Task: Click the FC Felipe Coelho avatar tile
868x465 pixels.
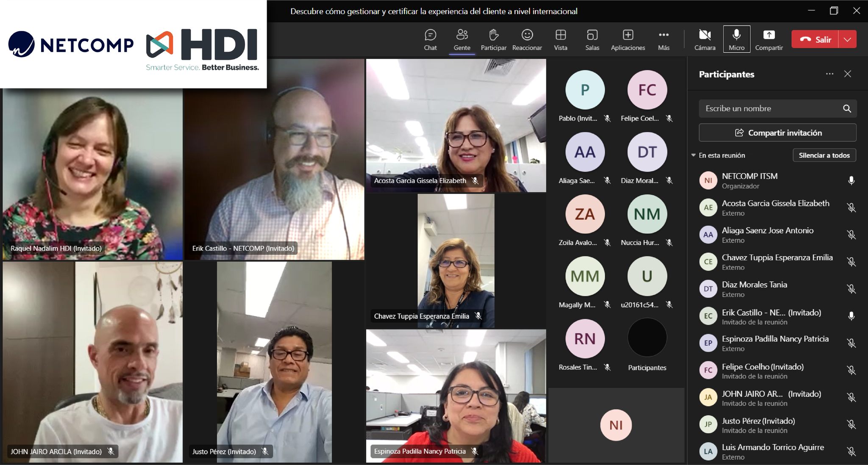Action: (x=647, y=90)
